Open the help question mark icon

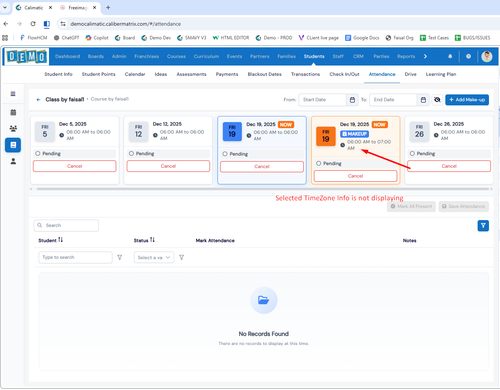(468, 56)
